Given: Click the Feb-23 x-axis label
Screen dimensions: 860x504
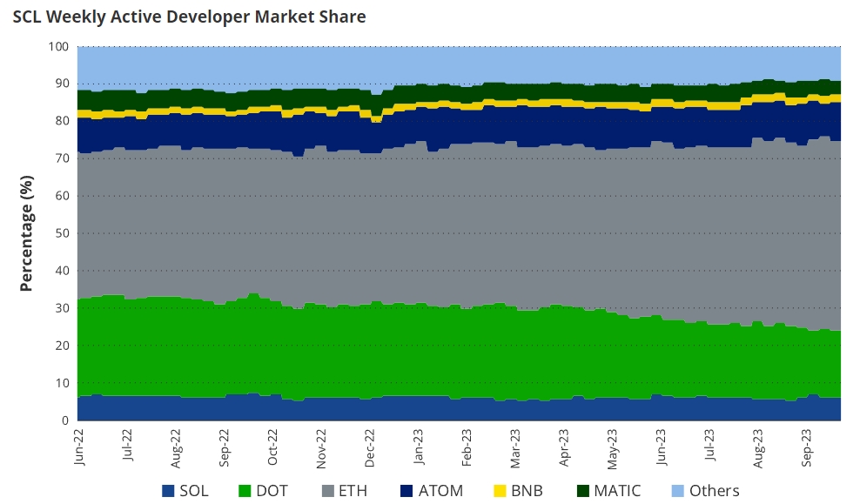Looking at the screenshot, I should [467, 447].
